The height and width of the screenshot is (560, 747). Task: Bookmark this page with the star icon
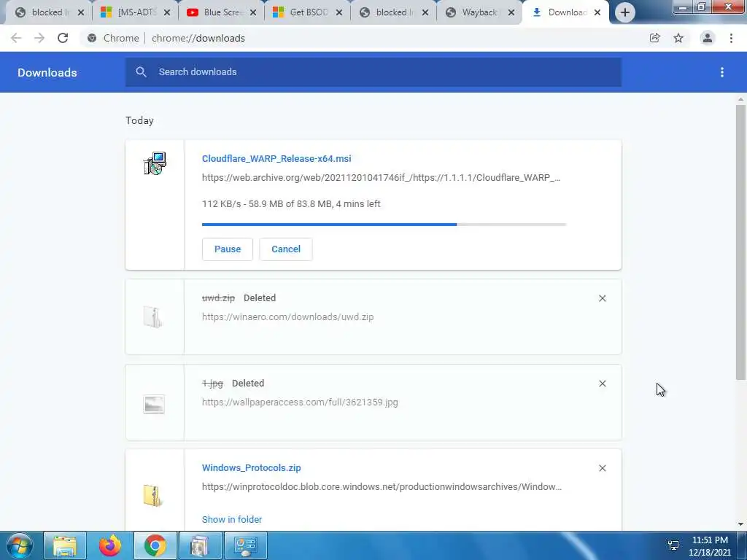click(x=678, y=38)
